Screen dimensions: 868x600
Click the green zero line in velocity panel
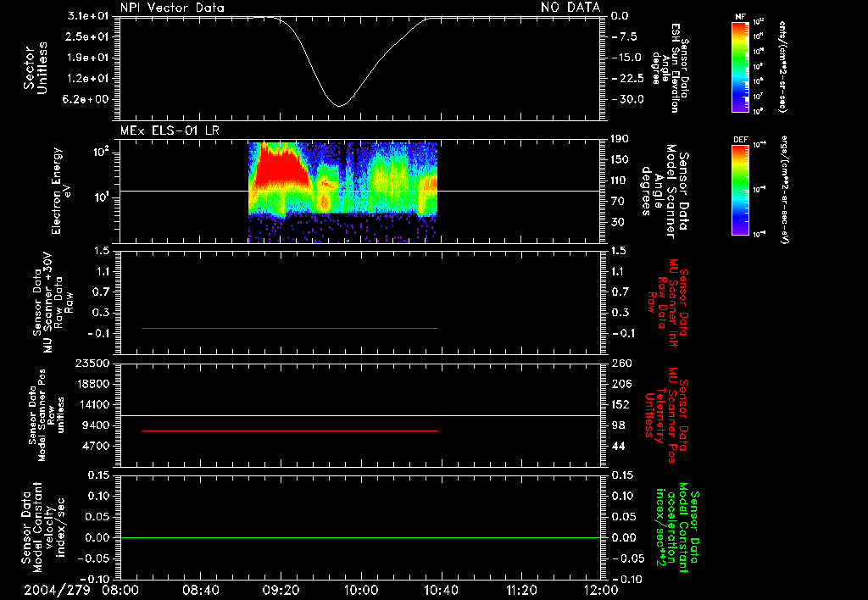360,537
